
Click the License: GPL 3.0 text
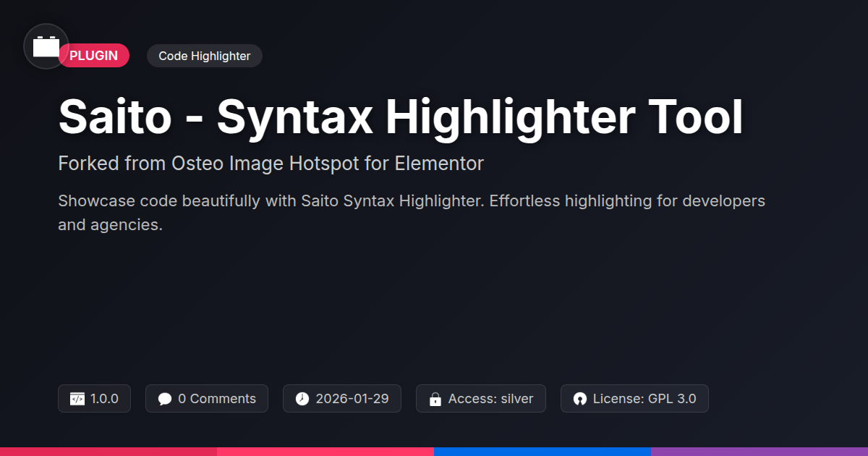pyautogui.click(x=644, y=399)
